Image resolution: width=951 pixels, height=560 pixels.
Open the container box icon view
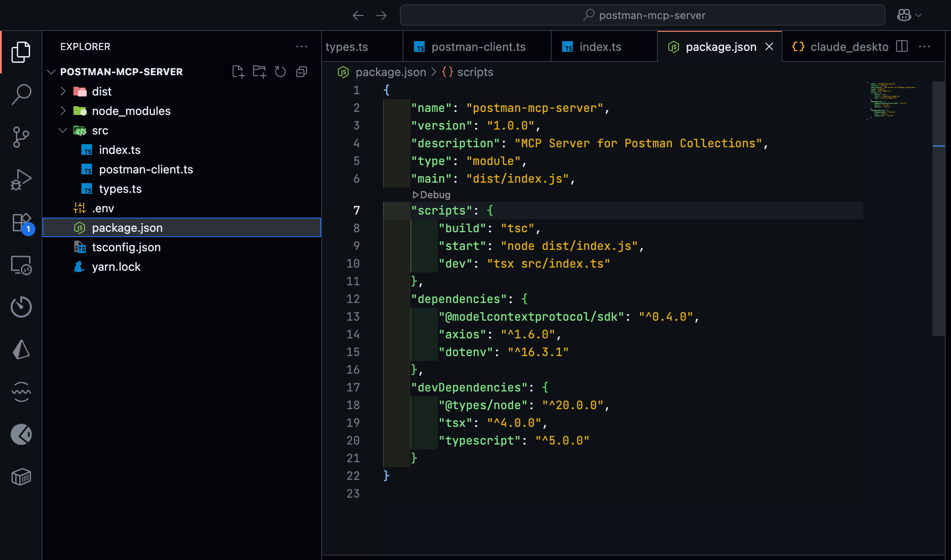point(21,477)
